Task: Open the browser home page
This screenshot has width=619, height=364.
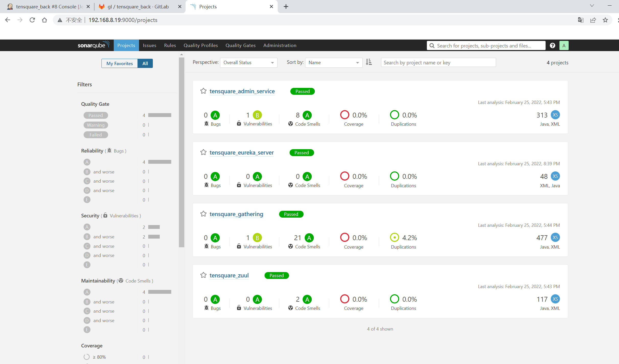Action: pyautogui.click(x=44, y=20)
